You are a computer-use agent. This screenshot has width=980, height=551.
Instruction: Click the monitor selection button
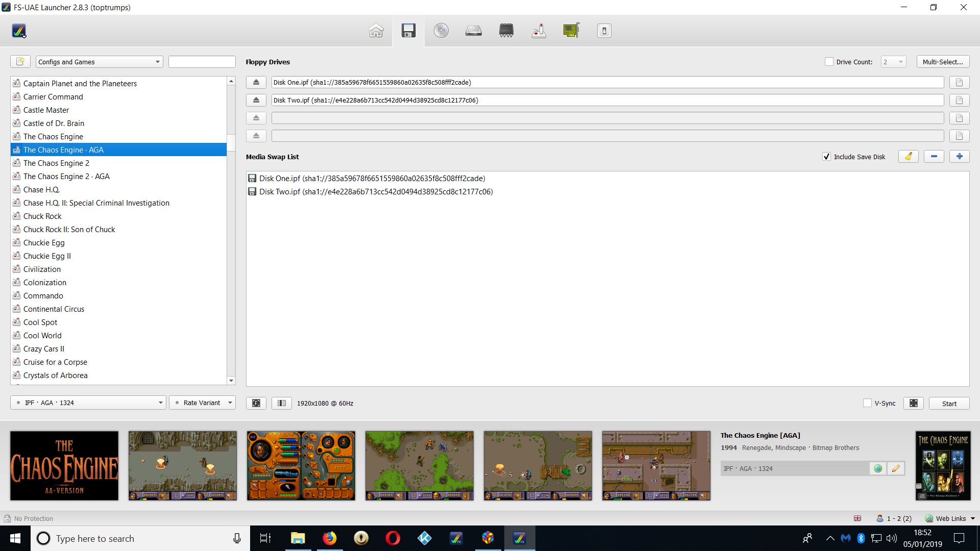(x=282, y=403)
